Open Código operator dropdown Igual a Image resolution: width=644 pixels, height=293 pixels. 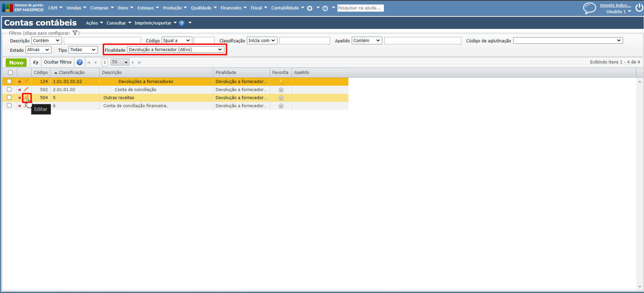[x=177, y=41]
